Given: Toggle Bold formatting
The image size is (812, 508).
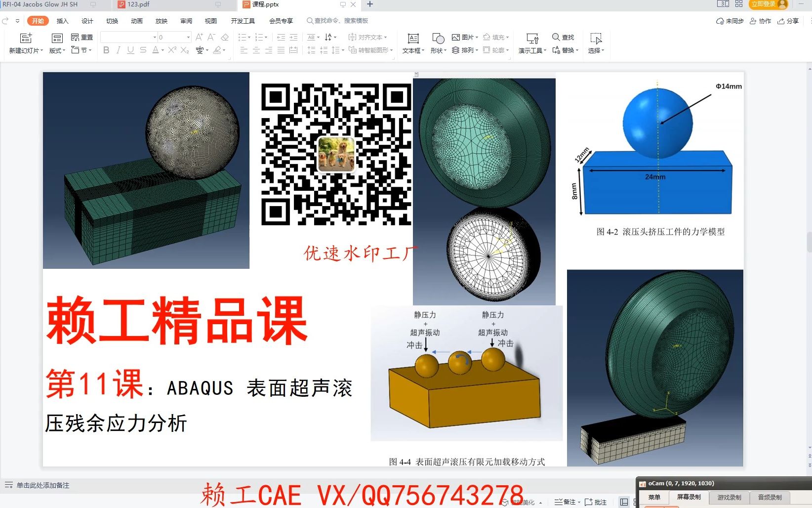Looking at the screenshot, I should click(x=106, y=50).
